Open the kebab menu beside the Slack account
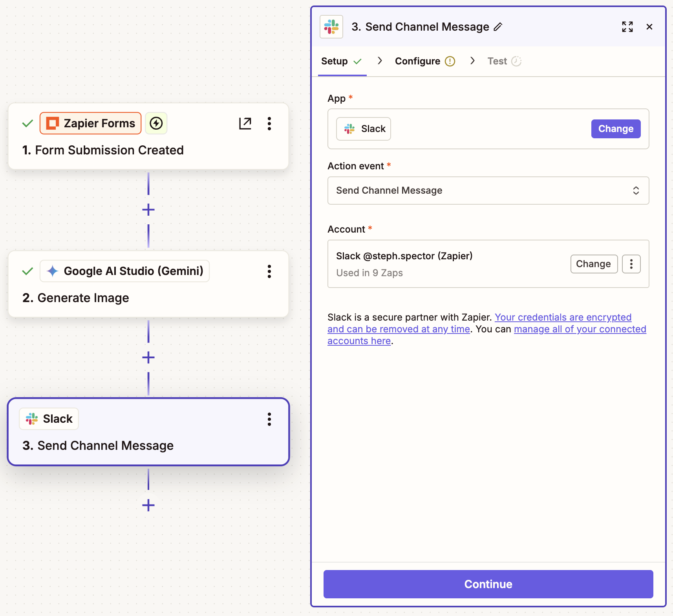 click(631, 264)
